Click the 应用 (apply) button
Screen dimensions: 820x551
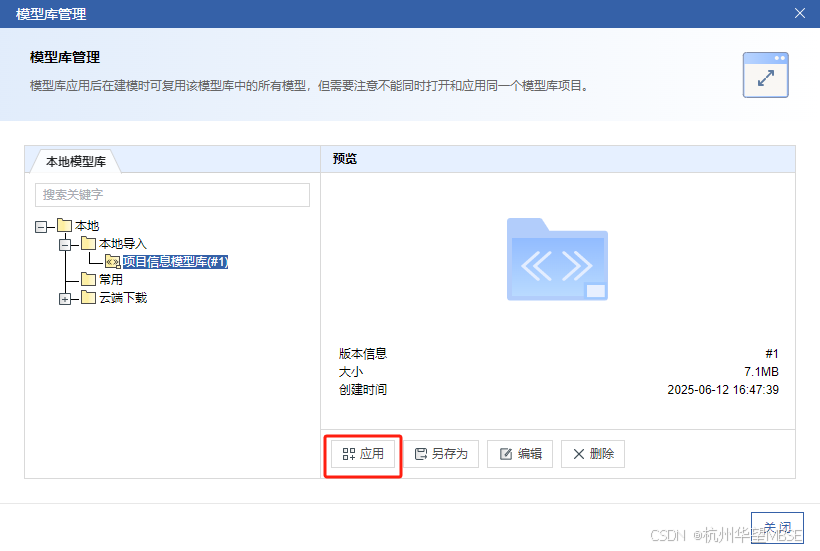(363, 454)
